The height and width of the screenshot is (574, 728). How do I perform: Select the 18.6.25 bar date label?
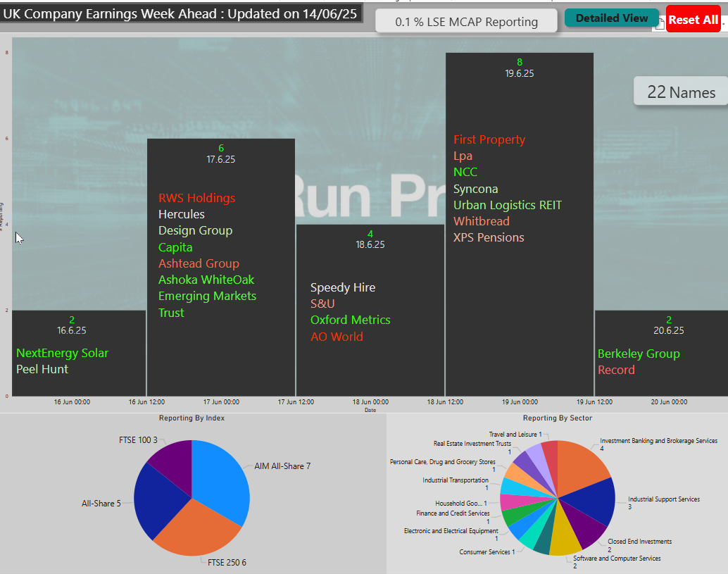pos(370,244)
